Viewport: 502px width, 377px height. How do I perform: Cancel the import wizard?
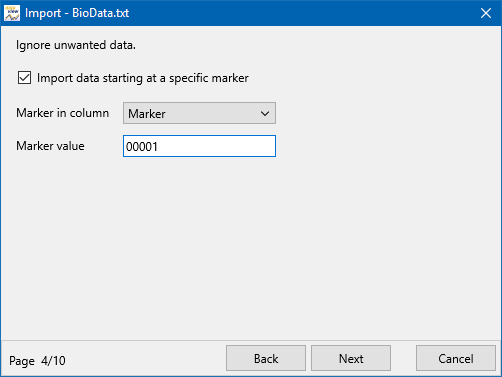click(x=456, y=358)
